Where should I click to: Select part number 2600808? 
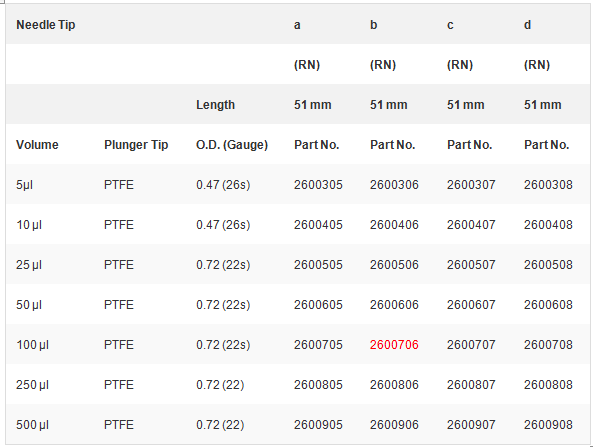[x=548, y=385]
